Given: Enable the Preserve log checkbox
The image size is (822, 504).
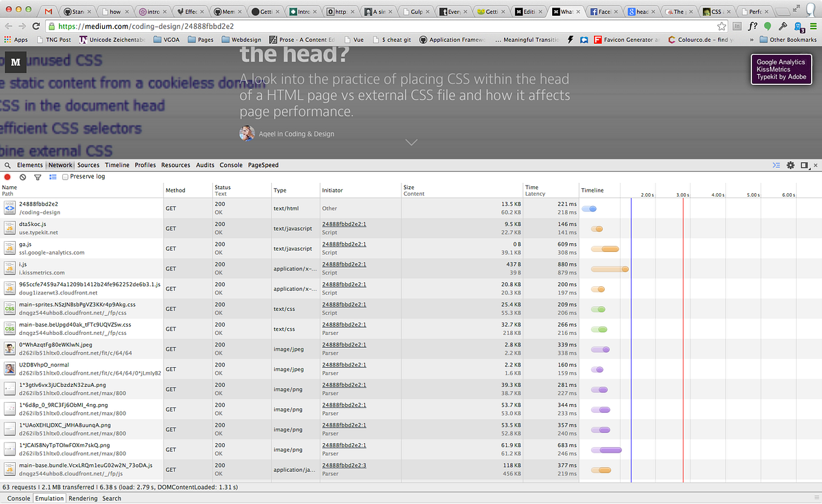Looking at the screenshot, I should (x=64, y=176).
